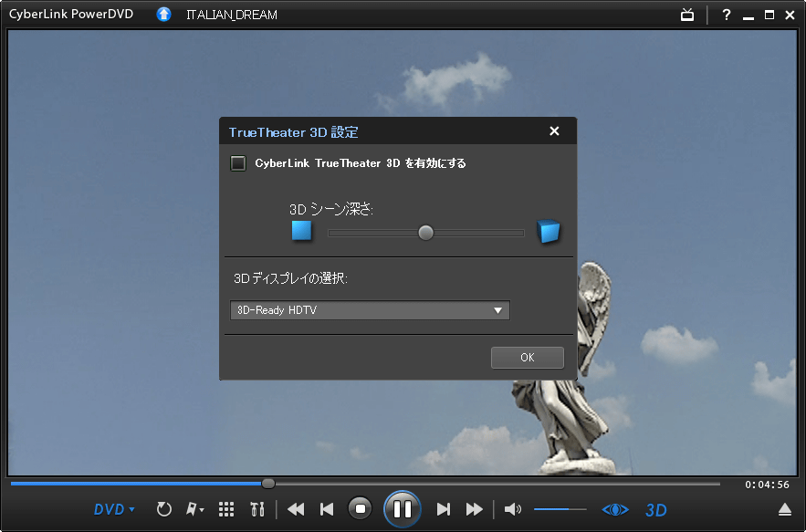Image resolution: width=806 pixels, height=532 pixels.
Task: Maximize the PowerDVD window
Action: click(x=769, y=15)
